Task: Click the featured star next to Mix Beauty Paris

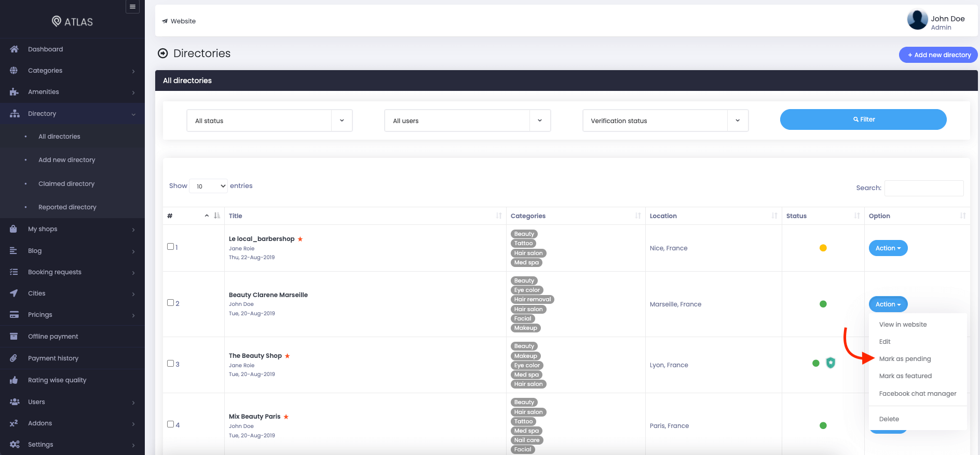Action: click(x=286, y=417)
